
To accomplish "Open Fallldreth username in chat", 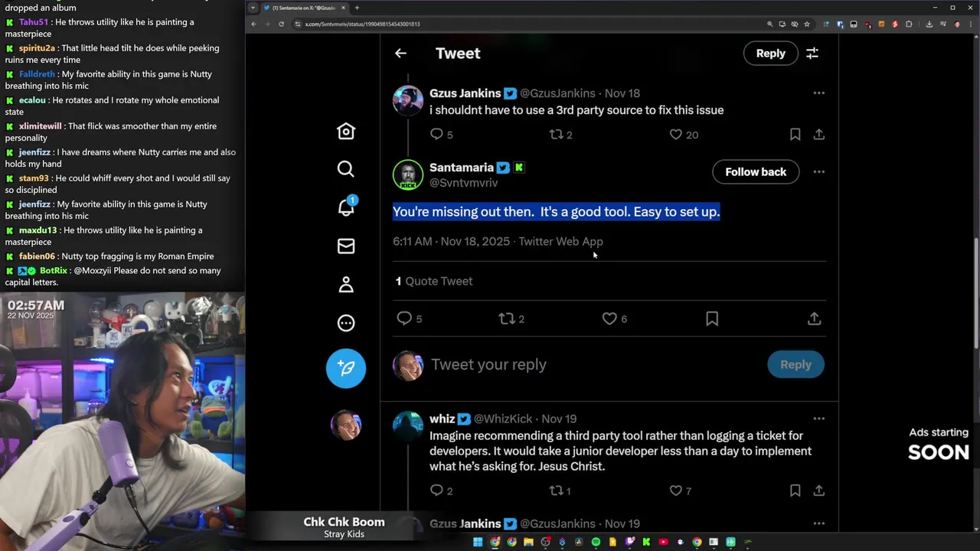I will point(37,74).
